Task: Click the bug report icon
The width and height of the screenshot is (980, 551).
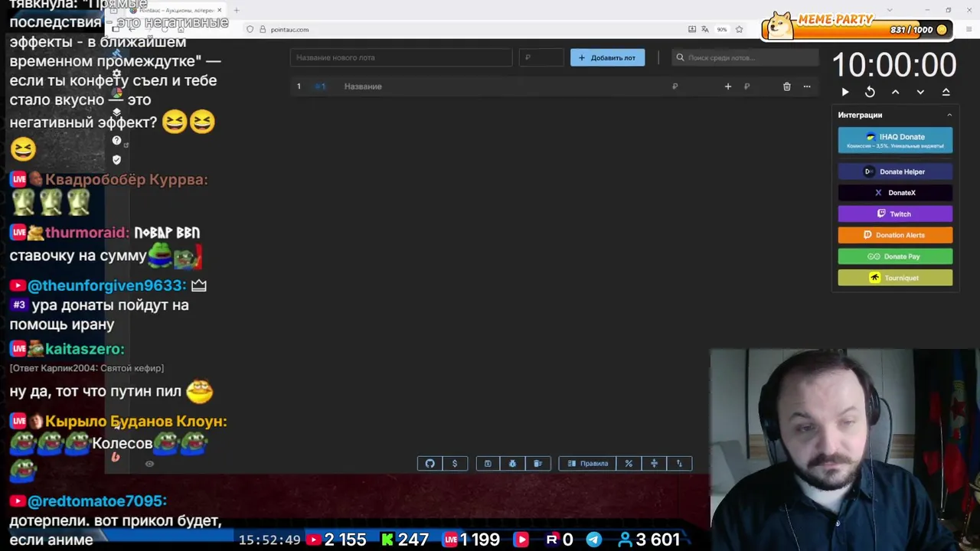Action: pos(513,463)
